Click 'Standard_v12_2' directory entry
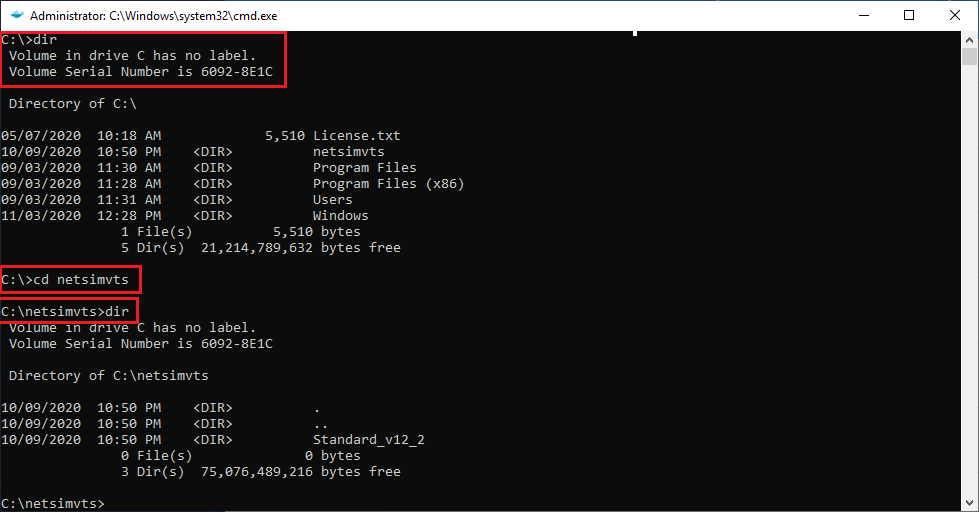The image size is (979, 512). point(368,440)
